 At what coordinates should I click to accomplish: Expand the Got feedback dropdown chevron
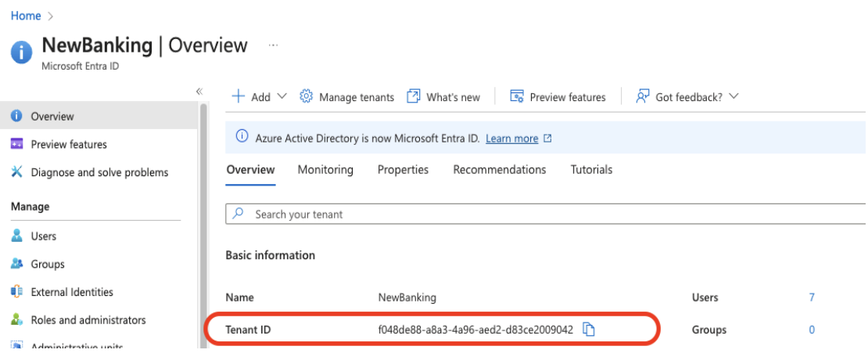coord(733,96)
